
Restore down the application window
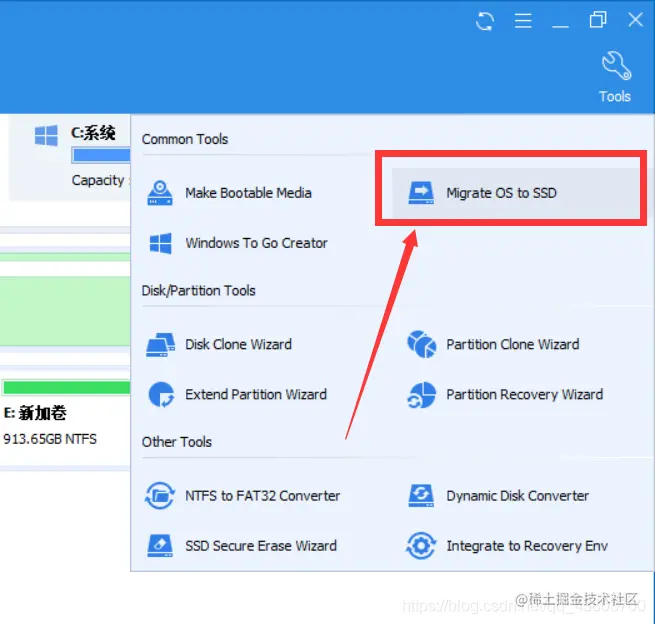[x=598, y=20]
